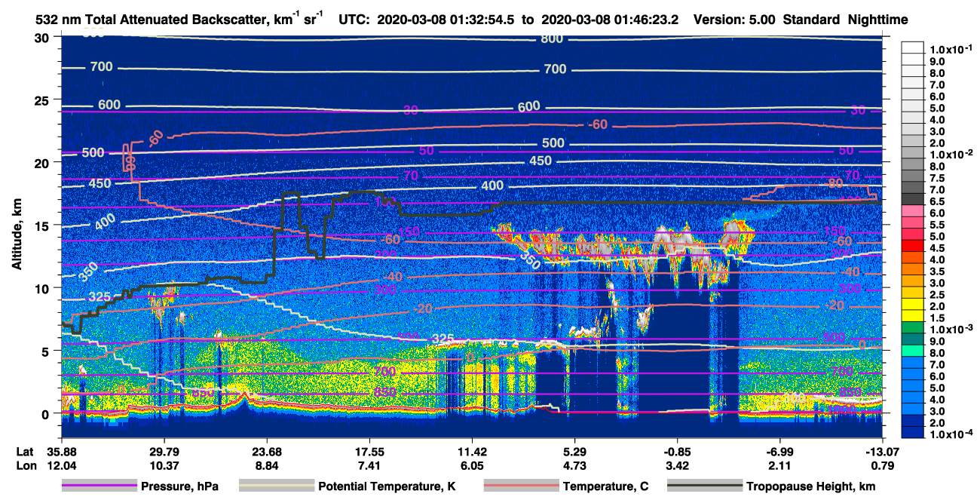Click the colorbar label 6.5

point(939,201)
